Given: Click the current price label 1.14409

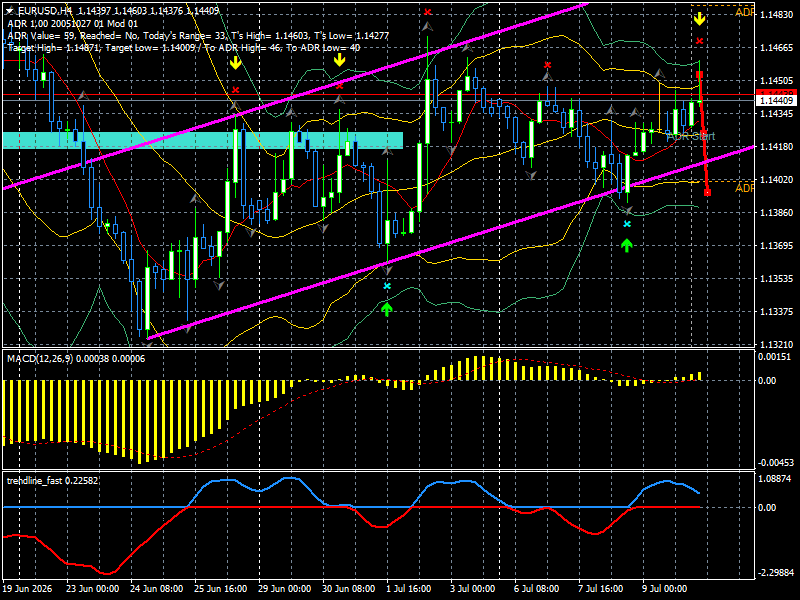Looking at the screenshot, I should 777,101.
